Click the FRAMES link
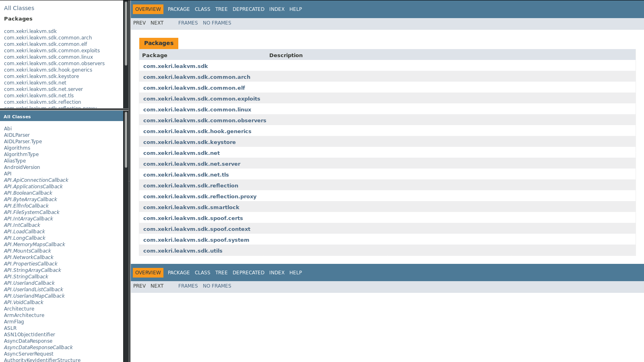The image size is (644, 362). (188, 23)
